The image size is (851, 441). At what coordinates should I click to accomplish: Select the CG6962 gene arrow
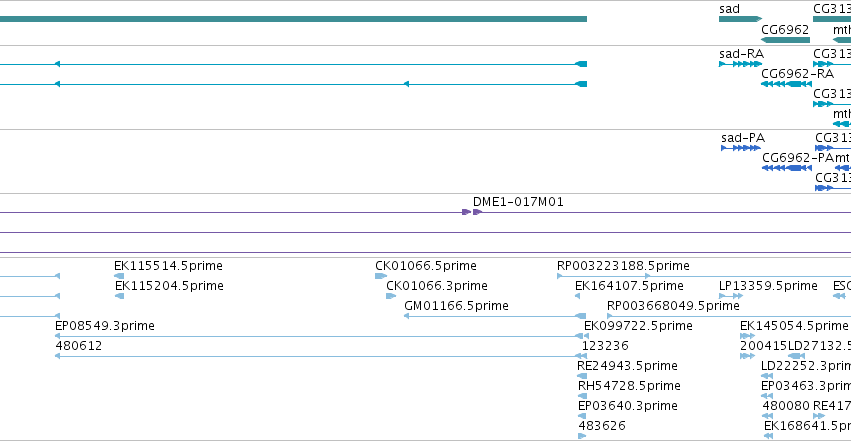pyautogui.click(x=785, y=40)
